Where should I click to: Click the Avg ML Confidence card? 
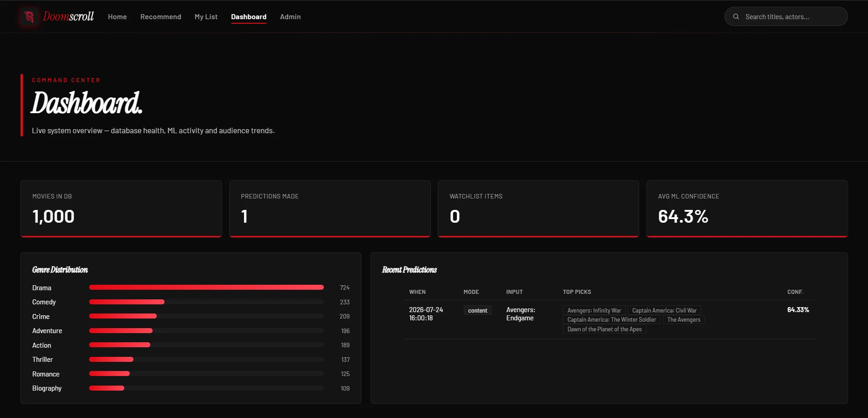point(747,209)
